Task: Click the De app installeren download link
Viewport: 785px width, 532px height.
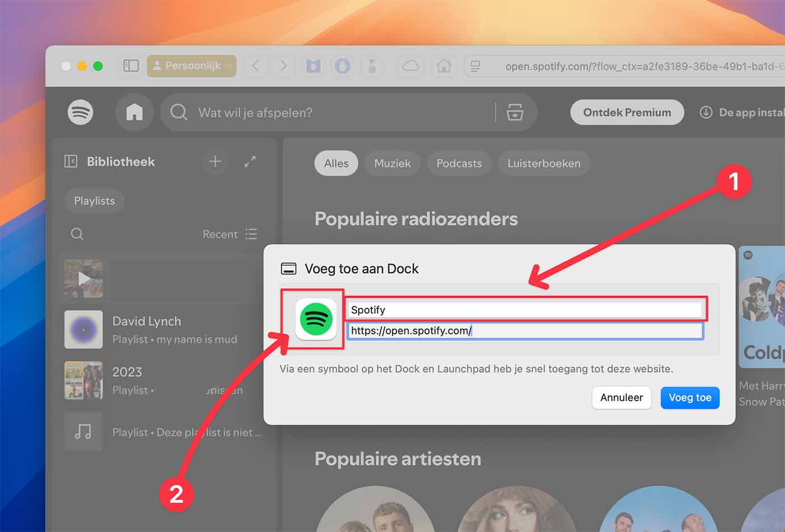Action: point(742,112)
